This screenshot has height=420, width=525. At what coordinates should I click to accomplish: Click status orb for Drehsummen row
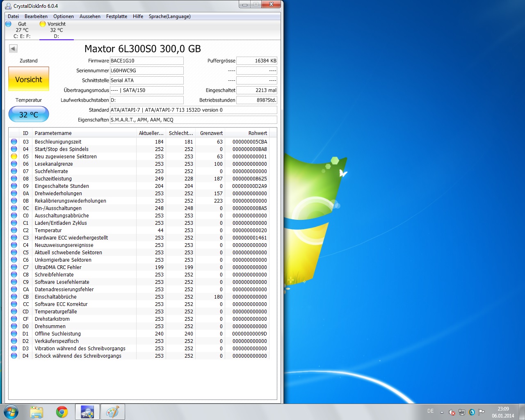(x=14, y=326)
